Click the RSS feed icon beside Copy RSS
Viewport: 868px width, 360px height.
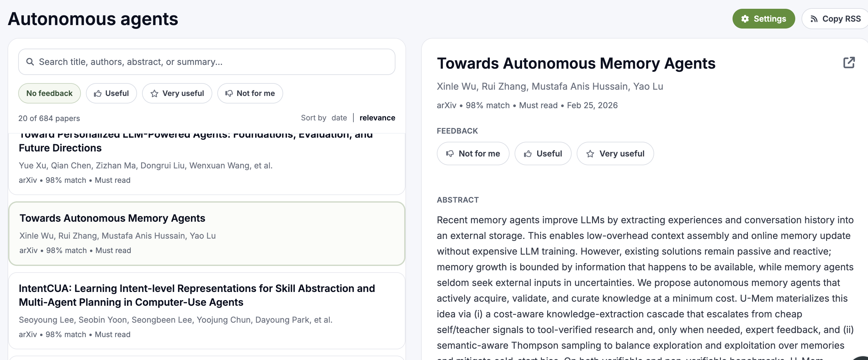tap(814, 19)
